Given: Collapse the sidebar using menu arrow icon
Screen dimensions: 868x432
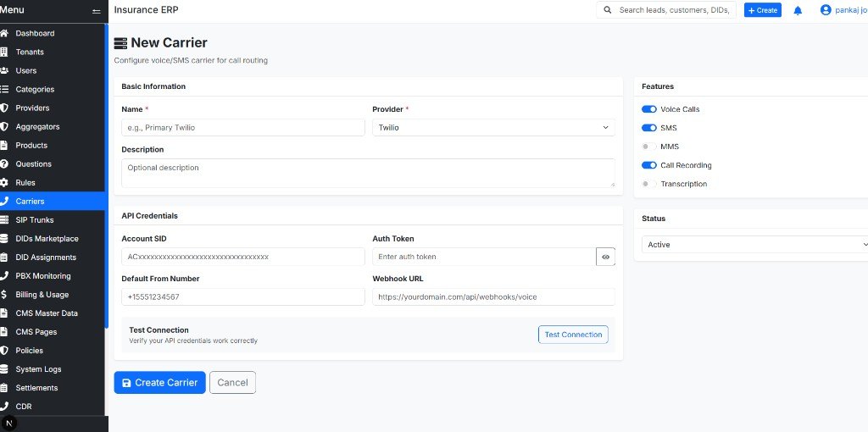Looking at the screenshot, I should [x=97, y=10].
